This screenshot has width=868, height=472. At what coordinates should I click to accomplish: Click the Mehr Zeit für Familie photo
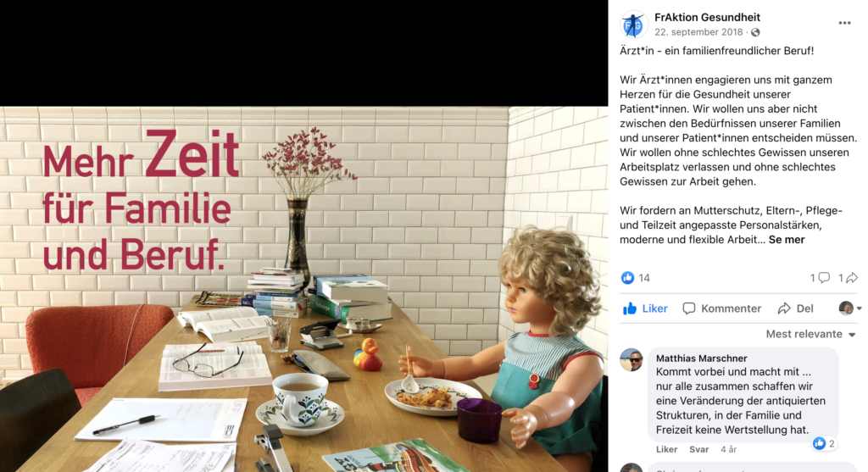pyautogui.click(x=304, y=289)
